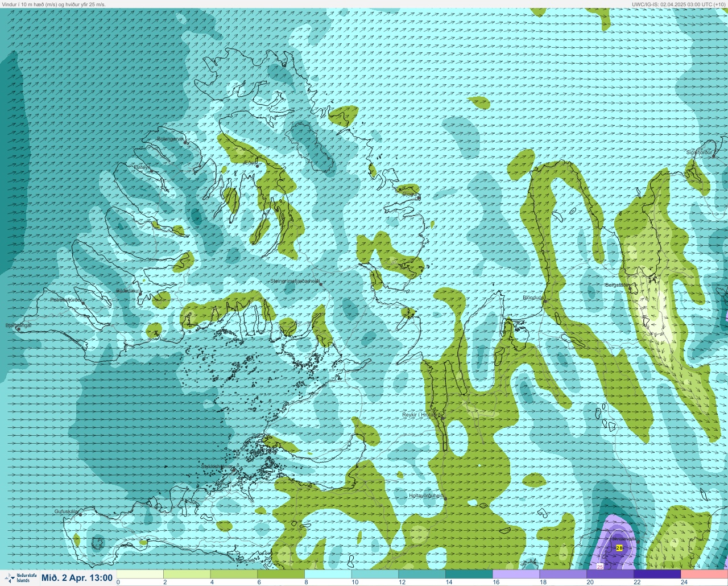Click the yellow 28 gust value marker

click(619, 548)
